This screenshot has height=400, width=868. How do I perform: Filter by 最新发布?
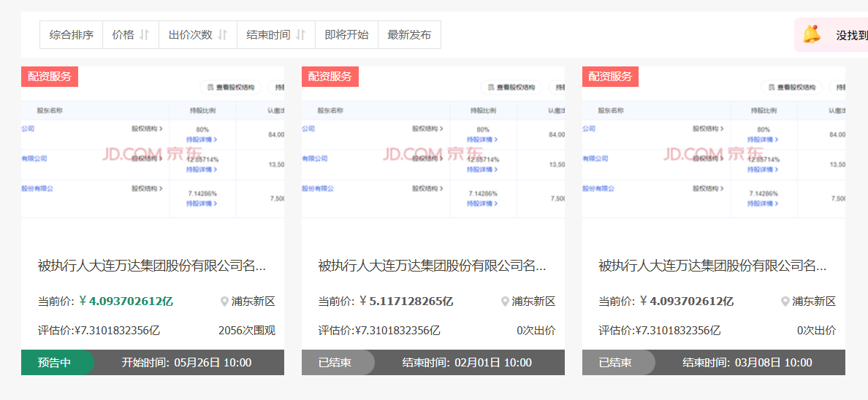[410, 35]
